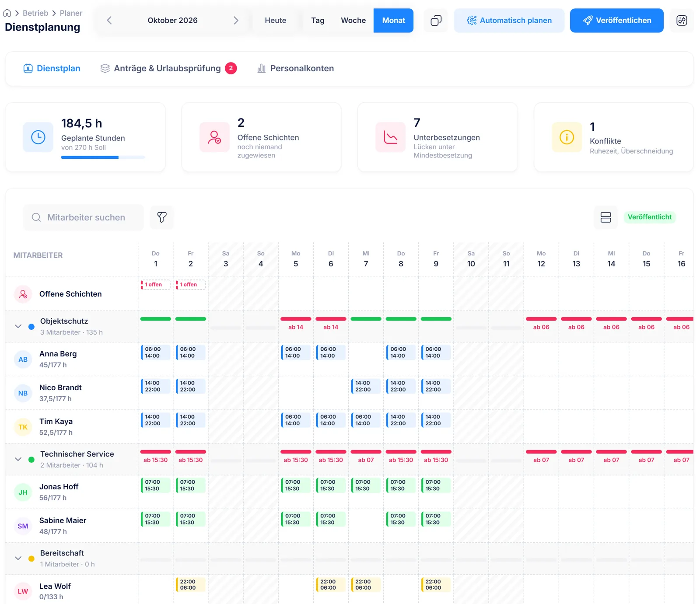
Task: Collapse the Technischer Service group
Action: pos(18,459)
